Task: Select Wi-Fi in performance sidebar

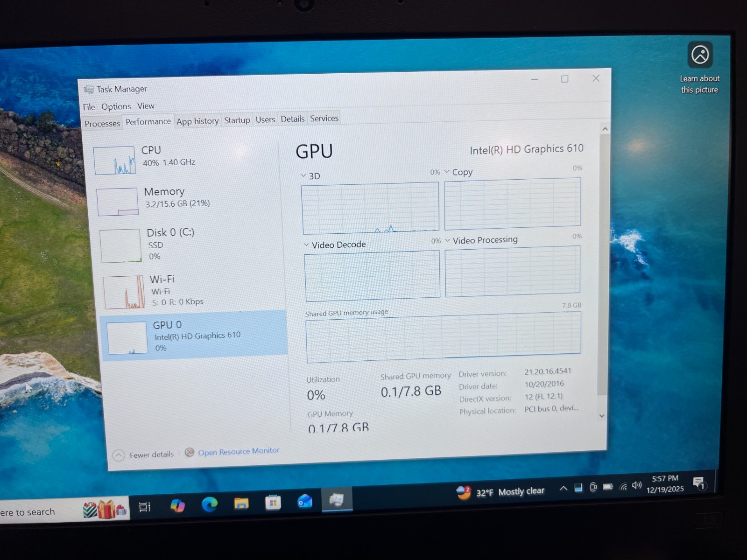Action: [x=192, y=290]
